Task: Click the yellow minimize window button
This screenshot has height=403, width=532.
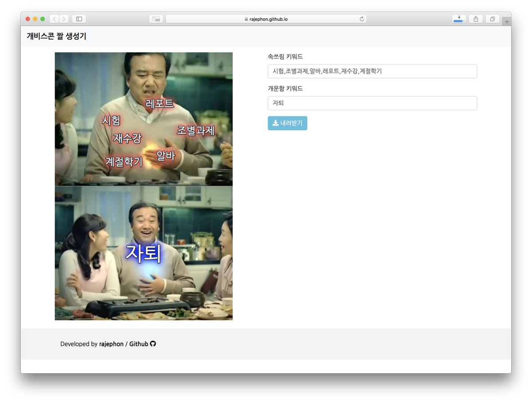Action: (x=35, y=19)
